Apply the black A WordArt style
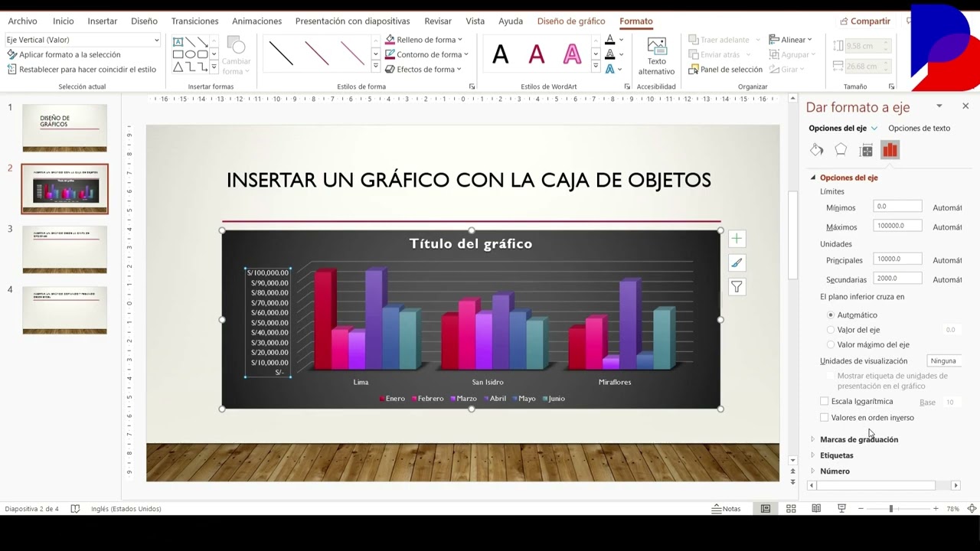The height and width of the screenshot is (551, 980). coord(500,54)
